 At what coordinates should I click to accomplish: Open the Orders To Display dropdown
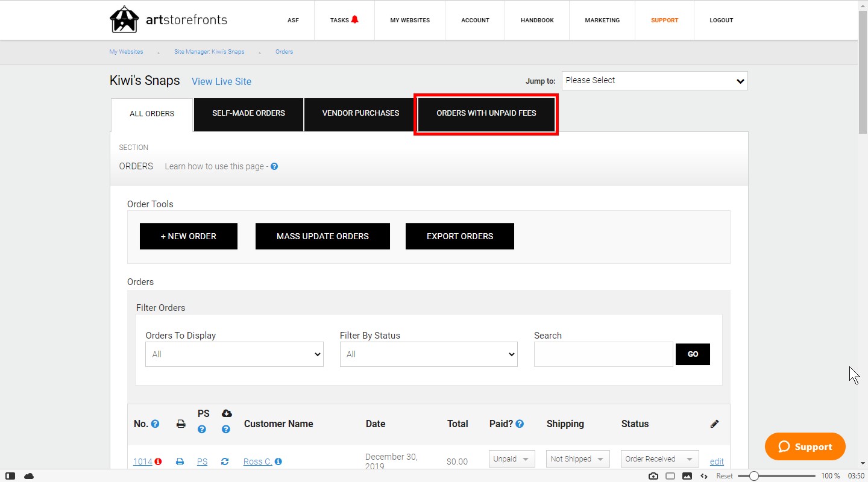pos(234,354)
